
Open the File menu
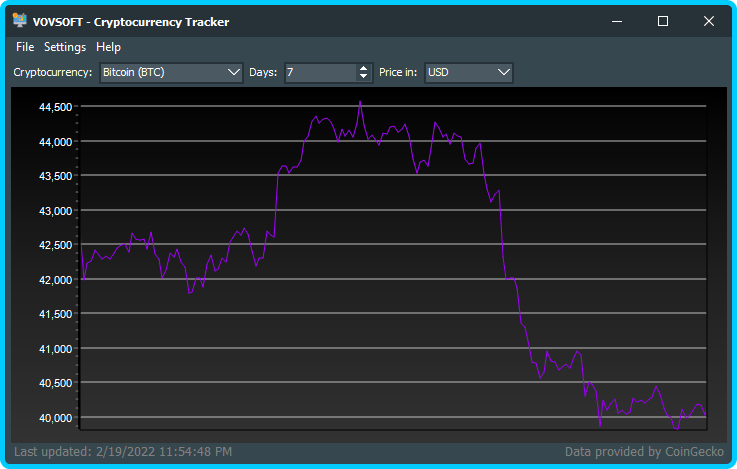(x=25, y=47)
